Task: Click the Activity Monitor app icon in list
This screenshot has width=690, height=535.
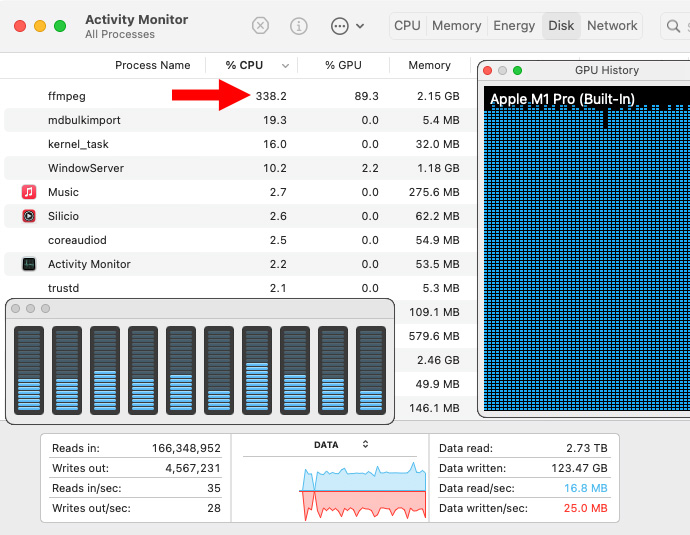Action: point(29,264)
